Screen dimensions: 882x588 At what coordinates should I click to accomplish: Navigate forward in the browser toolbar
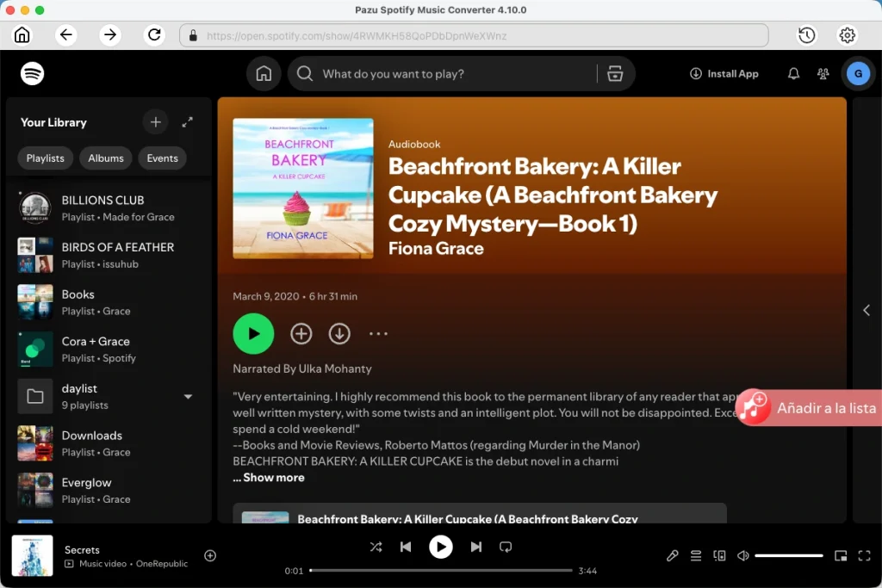coord(110,34)
